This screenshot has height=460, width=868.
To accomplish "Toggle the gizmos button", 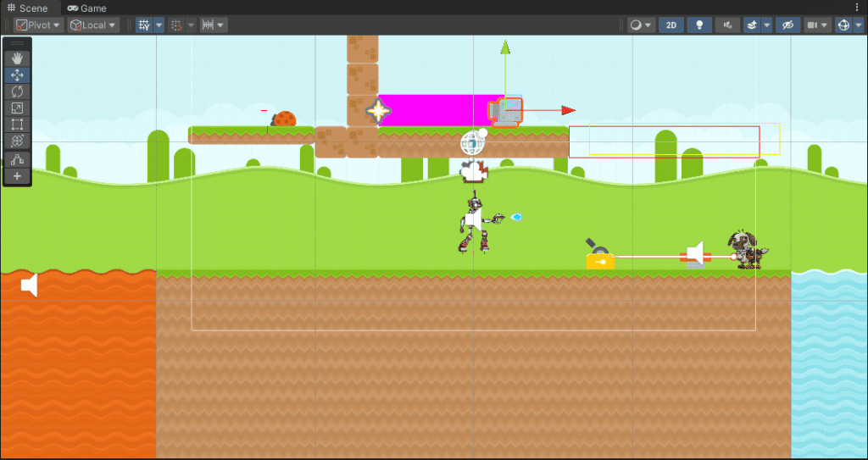I will [x=843, y=25].
